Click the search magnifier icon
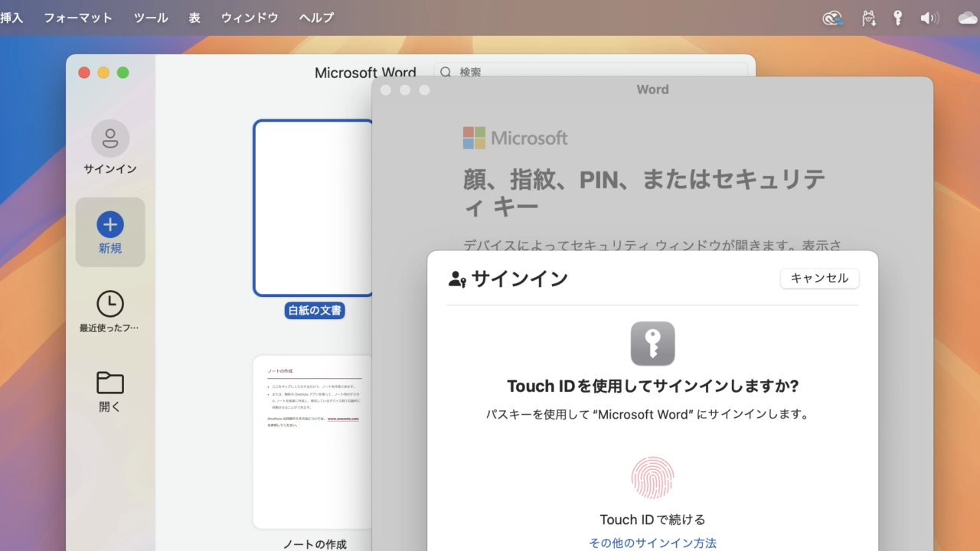Viewport: 980px width, 551px height. click(446, 72)
